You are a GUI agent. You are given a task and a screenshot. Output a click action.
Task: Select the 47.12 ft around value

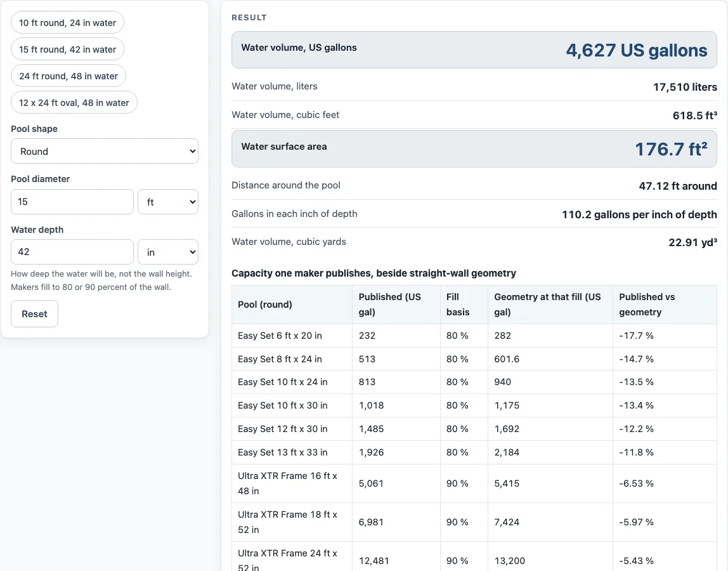pyautogui.click(x=678, y=186)
